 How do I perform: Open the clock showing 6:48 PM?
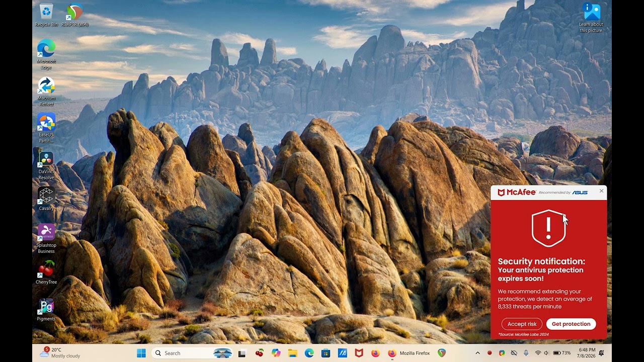coord(587,353)
